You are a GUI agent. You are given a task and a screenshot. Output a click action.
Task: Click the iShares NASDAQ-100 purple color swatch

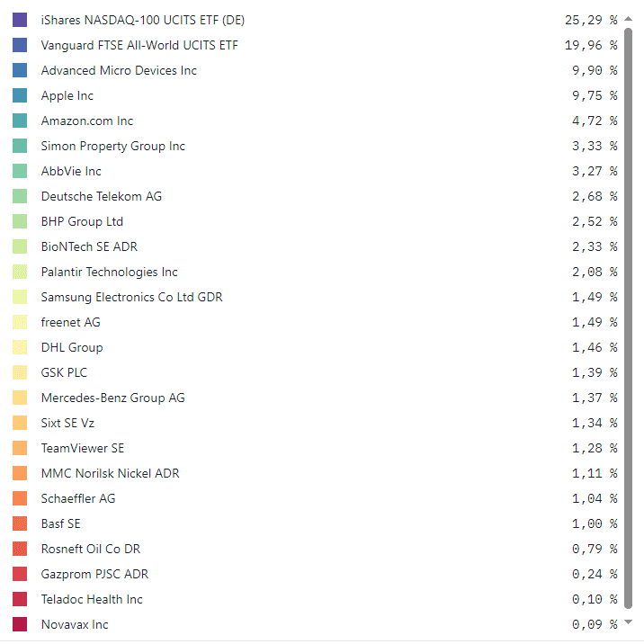click(x=20, y=20)
